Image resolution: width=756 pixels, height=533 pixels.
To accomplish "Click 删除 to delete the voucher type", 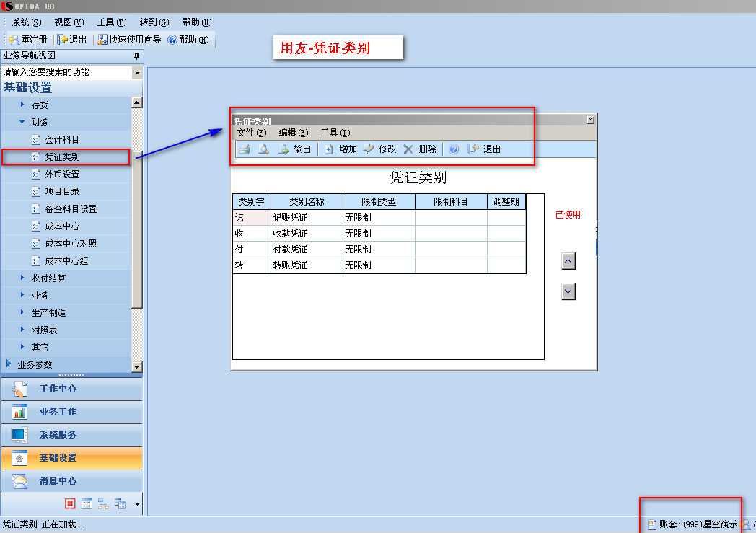I will (x=420, y=149).
